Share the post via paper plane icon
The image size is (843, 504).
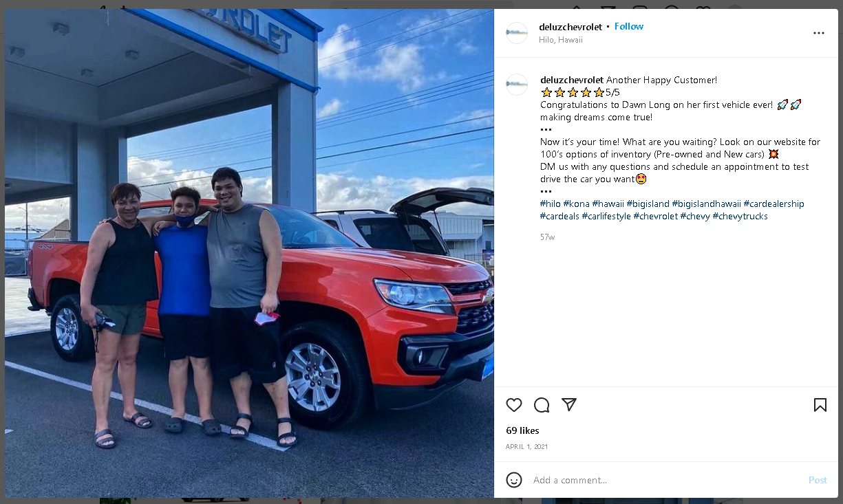(568, 405)
